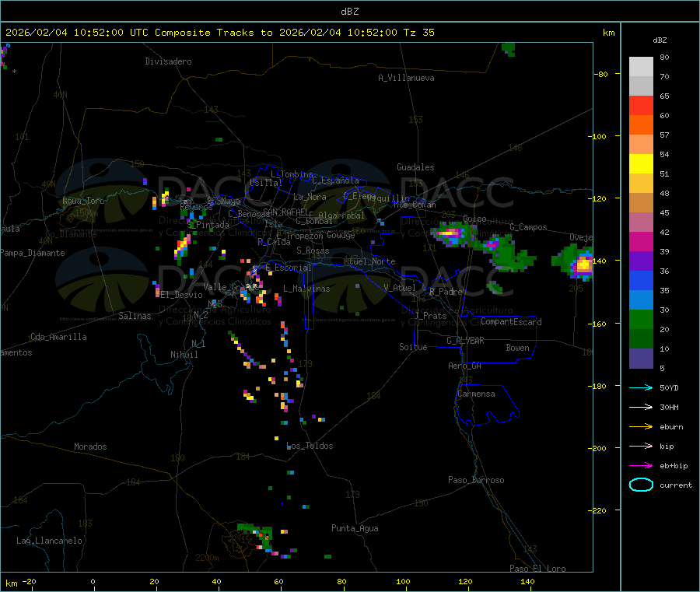Click the 39 dBZ purple color band

click(641, 261)
